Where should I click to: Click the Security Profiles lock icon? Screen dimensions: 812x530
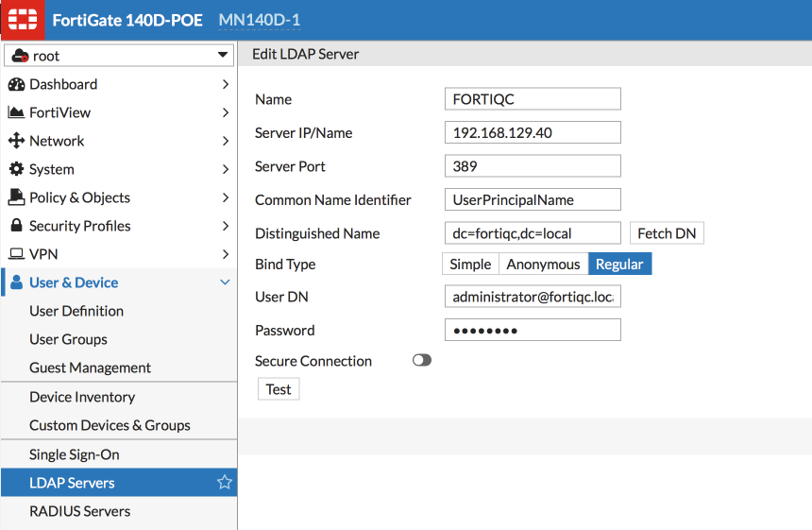point(17,226)
